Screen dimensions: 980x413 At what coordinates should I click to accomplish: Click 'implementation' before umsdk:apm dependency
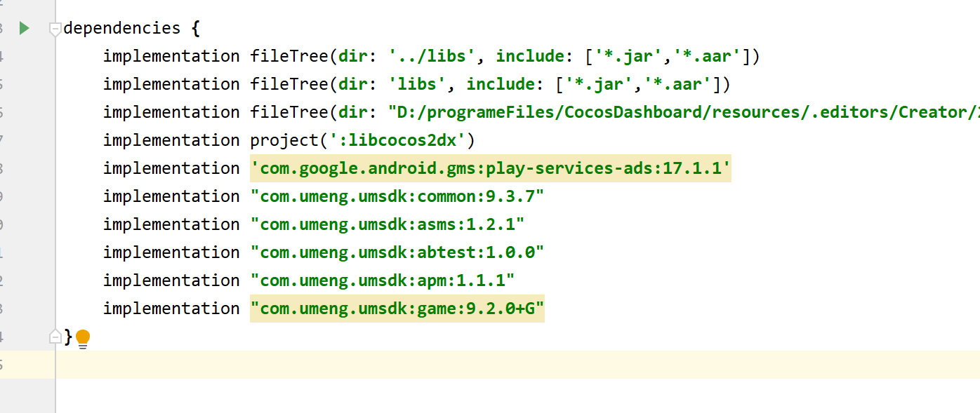[x=171, y=280]
